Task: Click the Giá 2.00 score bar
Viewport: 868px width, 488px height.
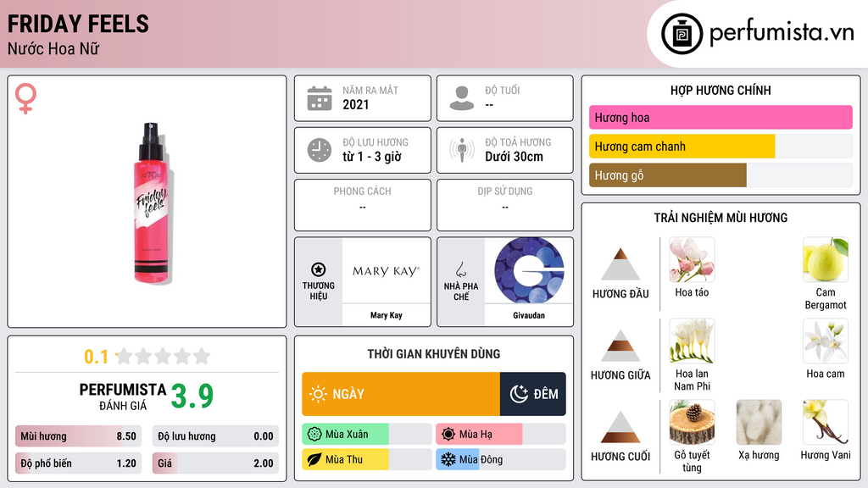Action: click(215, 463)
